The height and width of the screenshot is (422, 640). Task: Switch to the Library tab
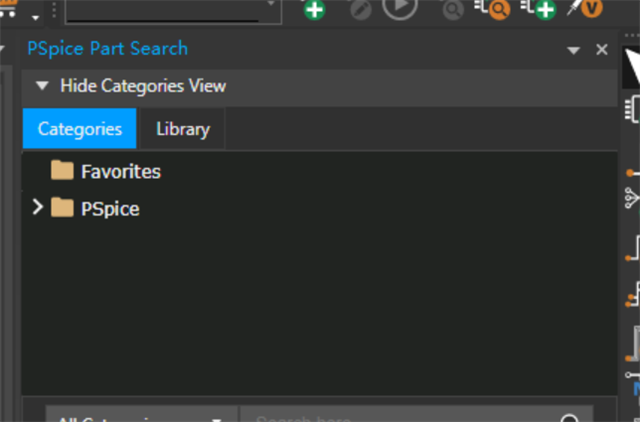click(x=183, y=129)
